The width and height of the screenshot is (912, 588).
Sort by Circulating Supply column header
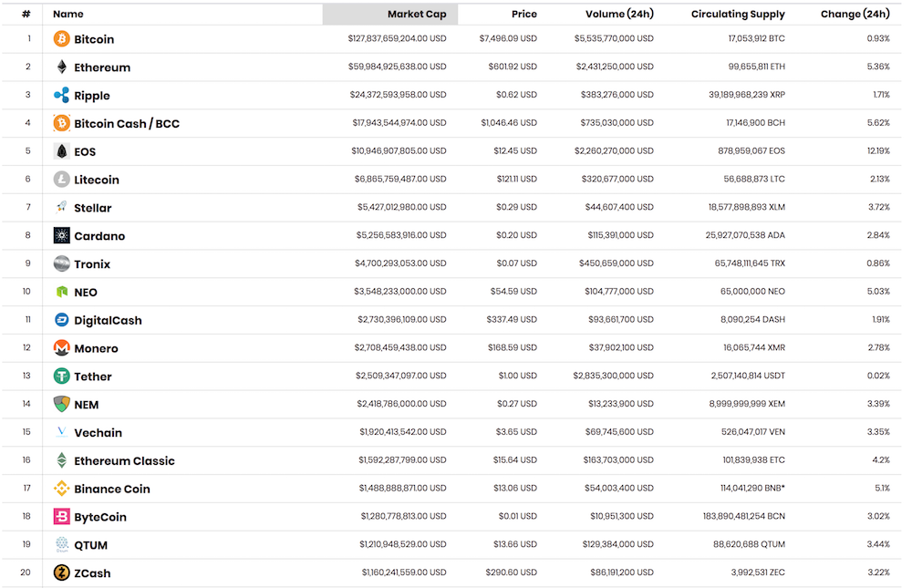point(738,14)
